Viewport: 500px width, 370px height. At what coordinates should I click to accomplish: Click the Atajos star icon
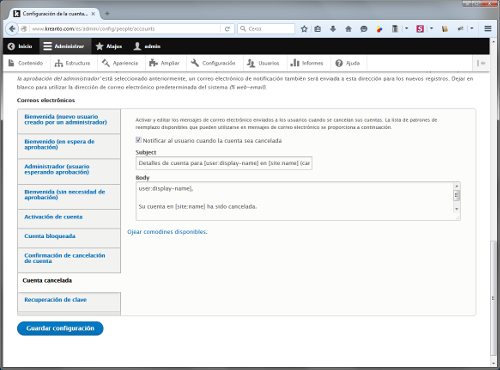pos(99,46)
